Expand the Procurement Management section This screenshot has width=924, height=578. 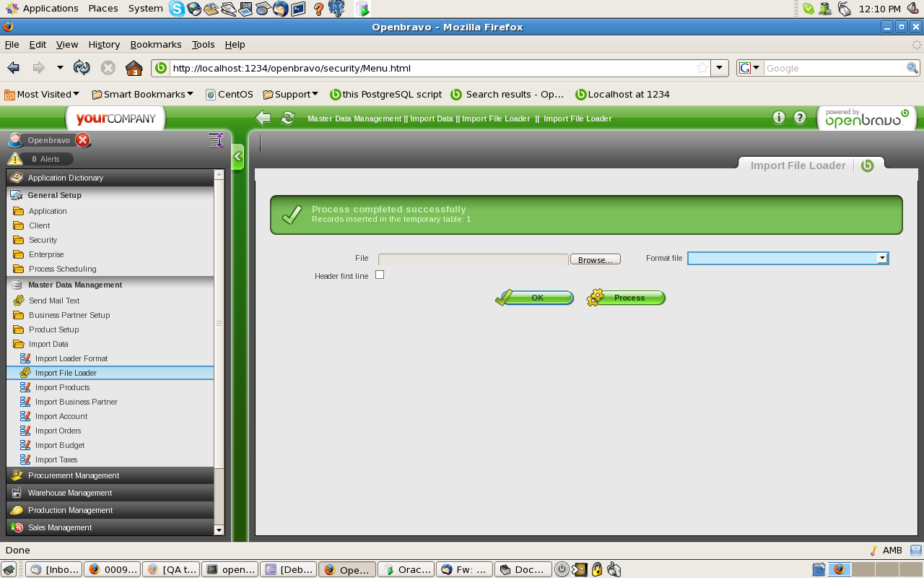tap(110, 475)
